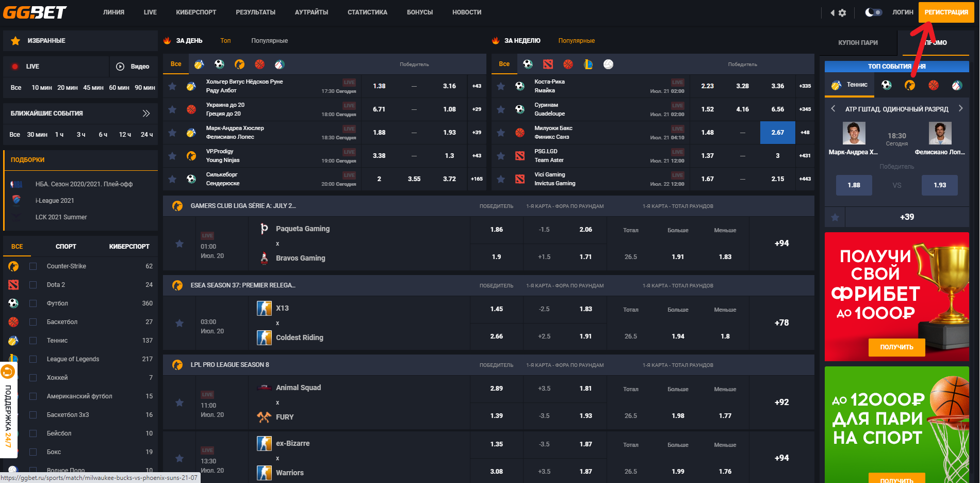980x483 pixels.
Task: Click the Video play icon button
Action: (x=120, y=67)
